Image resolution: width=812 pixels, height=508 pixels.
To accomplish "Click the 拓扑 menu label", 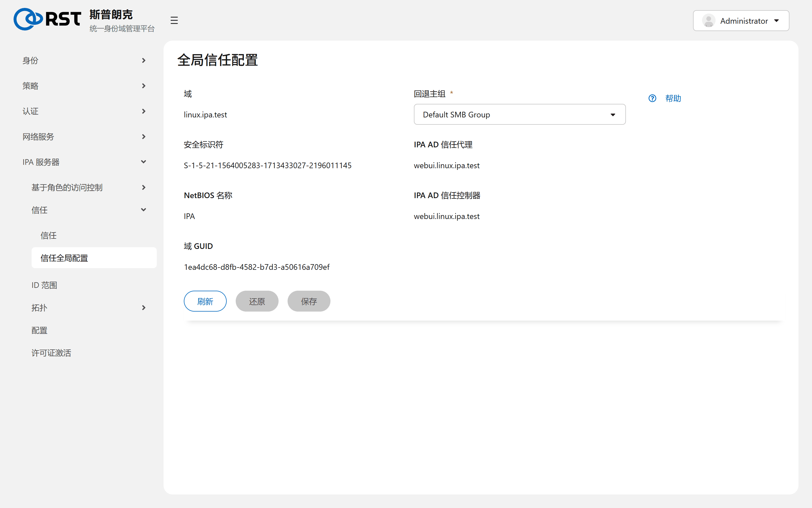I will coord(39,308).
